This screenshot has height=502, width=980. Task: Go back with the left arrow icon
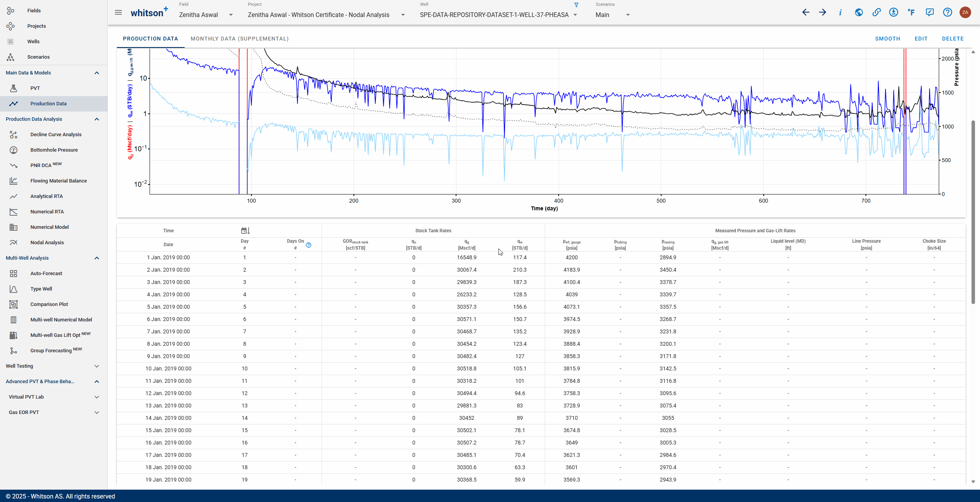click(805, 12)
